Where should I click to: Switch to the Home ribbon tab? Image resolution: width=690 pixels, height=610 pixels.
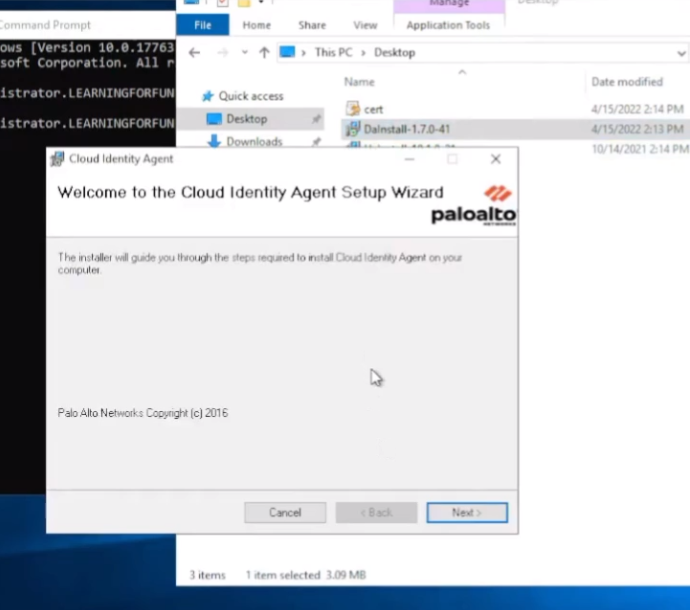[257, 25]
